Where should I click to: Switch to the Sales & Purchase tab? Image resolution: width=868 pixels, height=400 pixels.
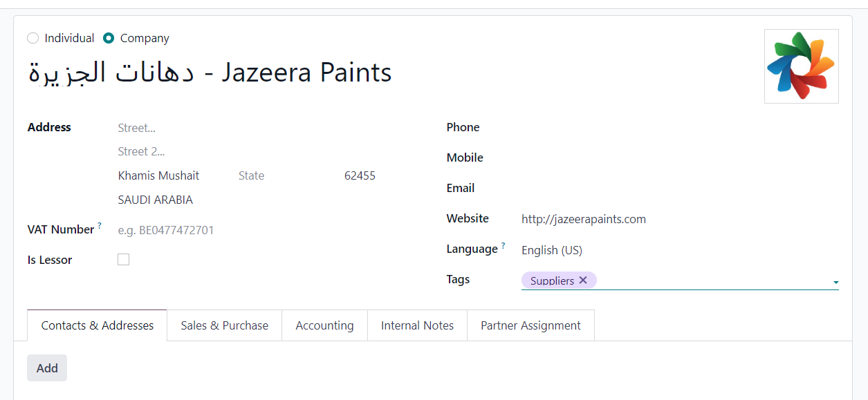[x=225, y=325]
